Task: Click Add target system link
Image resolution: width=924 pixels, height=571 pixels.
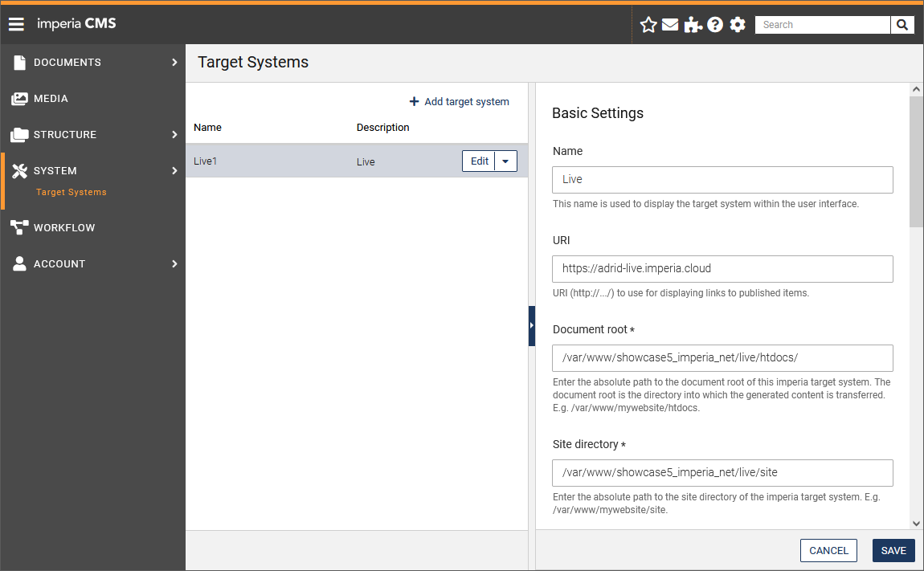Action: point(459,101)
